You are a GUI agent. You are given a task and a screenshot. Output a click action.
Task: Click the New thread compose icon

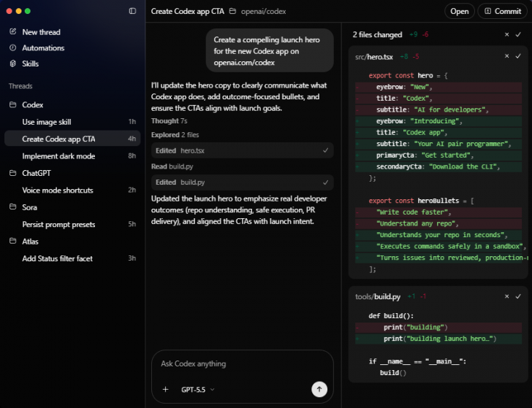pyautogui.click(x=13, y=31)
